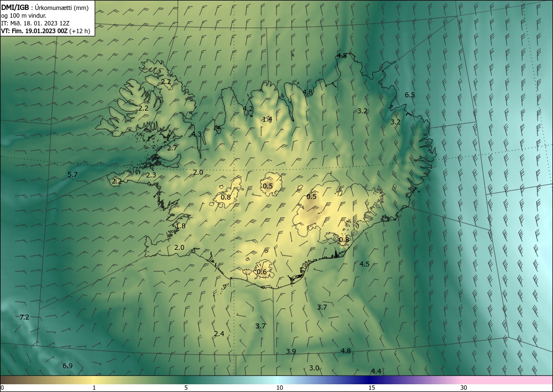This screenshot has width=553, height=392.
Task: Click the 7.2 value on the map
Action: (24, 317)
